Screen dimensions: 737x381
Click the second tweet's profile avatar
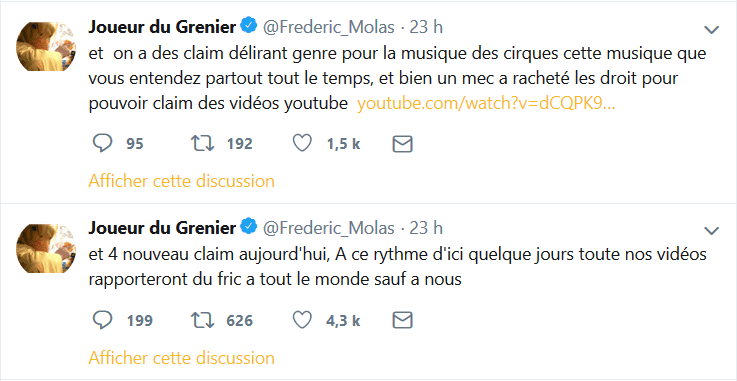point(46,249)
